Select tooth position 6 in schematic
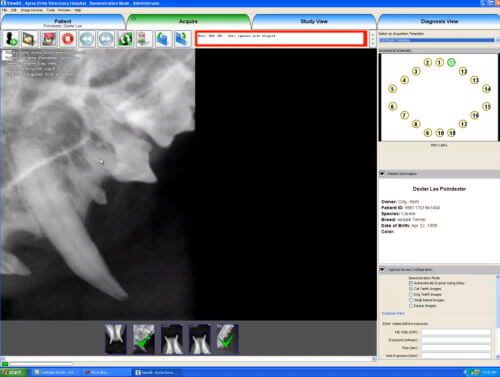The height and width of the screenshot is (377, 500). tap(393, 106)
